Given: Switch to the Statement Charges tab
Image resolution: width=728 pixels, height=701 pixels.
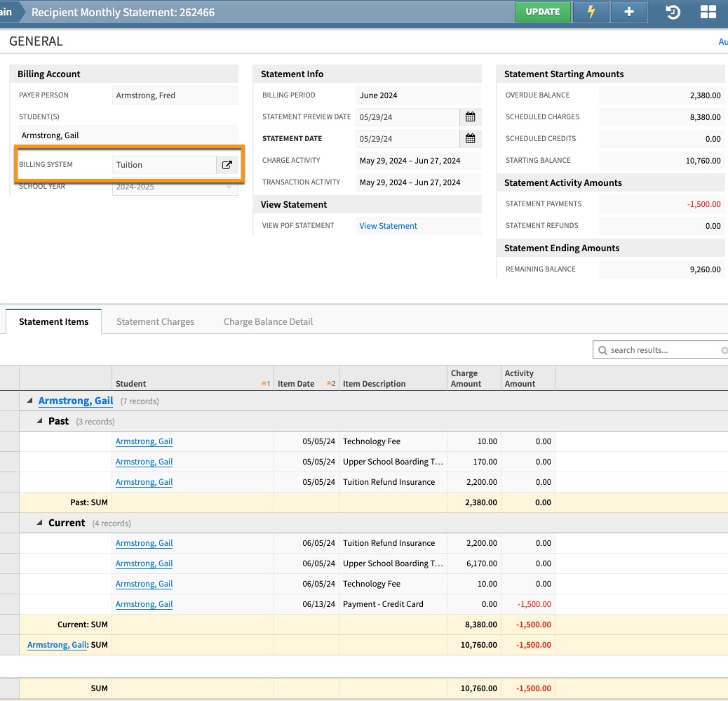Looking at the screenshot, I should (x=155, y=321).
